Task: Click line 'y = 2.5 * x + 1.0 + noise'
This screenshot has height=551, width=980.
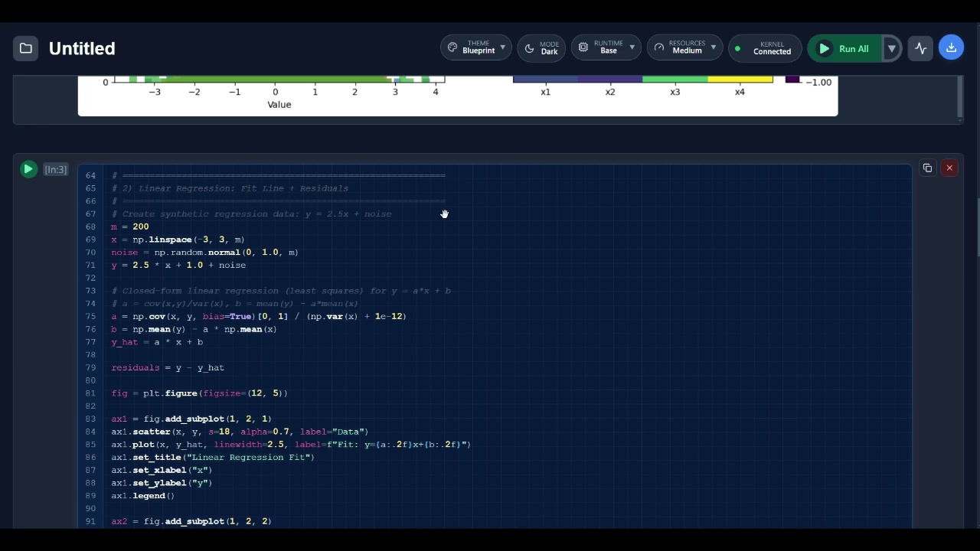Action: click(x=178, y=266)
